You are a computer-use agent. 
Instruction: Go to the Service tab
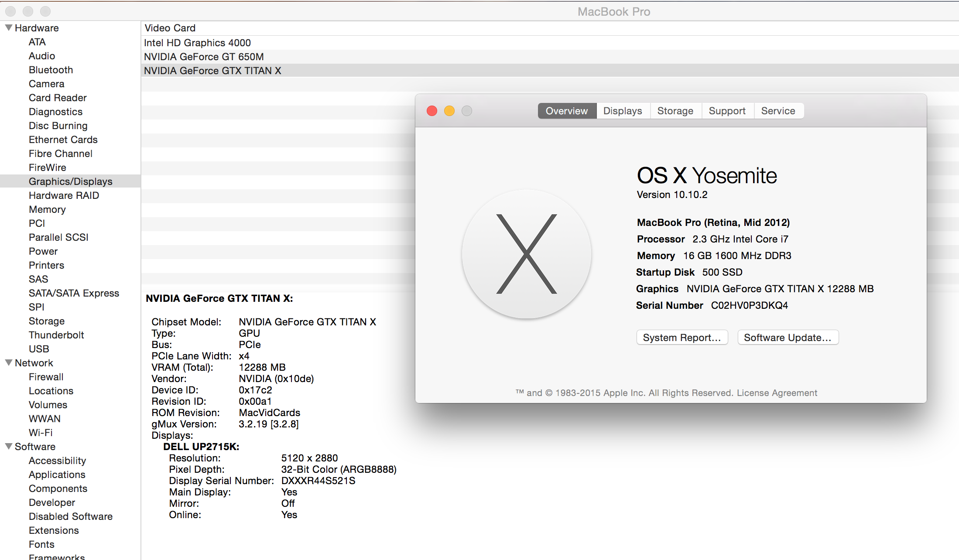click(x=778, y=111)
